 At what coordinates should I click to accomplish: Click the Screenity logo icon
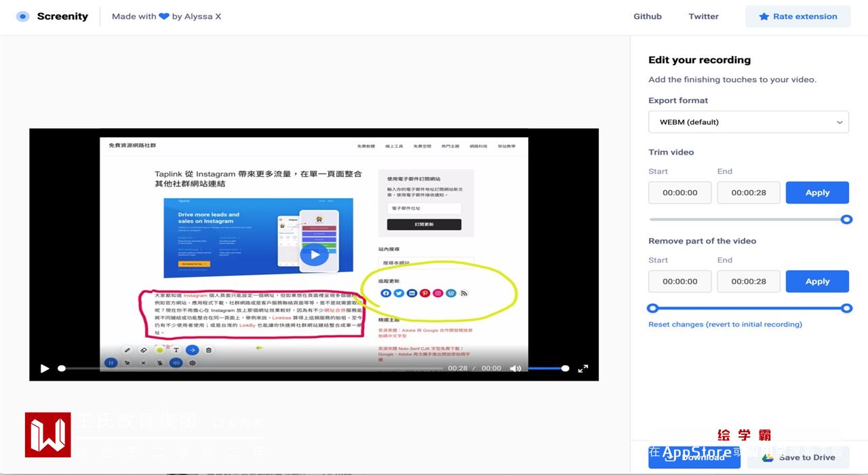pyautogui.click(x=23, y=16)
